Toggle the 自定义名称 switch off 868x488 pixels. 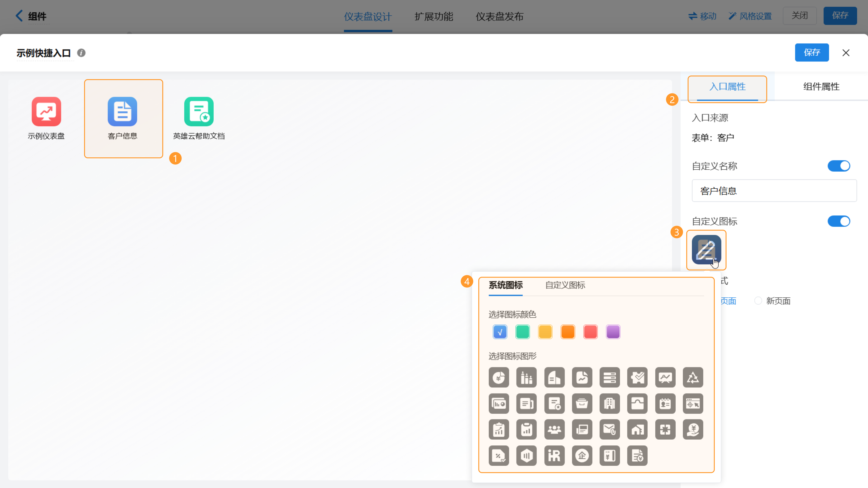(839, 166)
